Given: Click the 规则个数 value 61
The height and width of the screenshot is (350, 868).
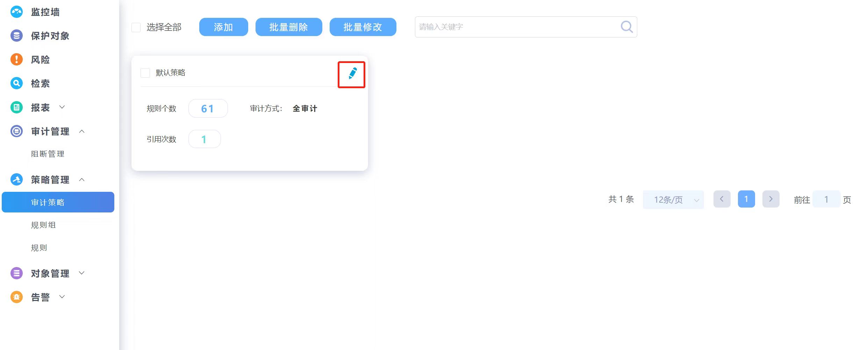Looking at the screenshot, I should coord(208,108).
